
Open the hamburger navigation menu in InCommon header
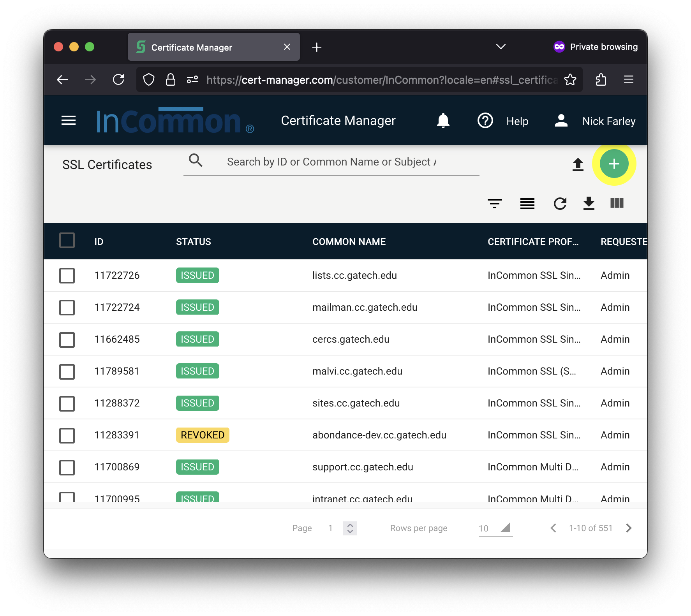[69, 121]
